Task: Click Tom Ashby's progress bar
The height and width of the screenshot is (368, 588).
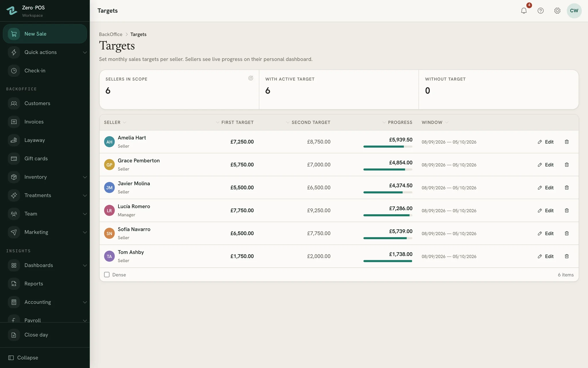Action: click(x=388, y=261)
